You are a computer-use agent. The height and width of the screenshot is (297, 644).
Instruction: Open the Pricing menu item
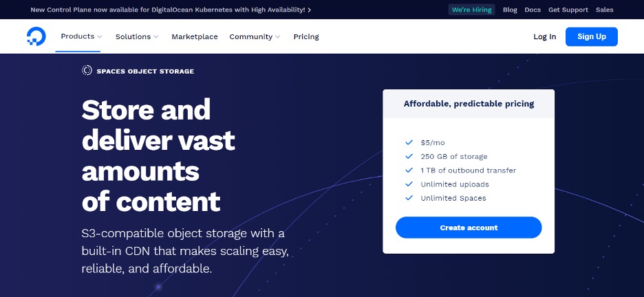click(x=306, y=37)
